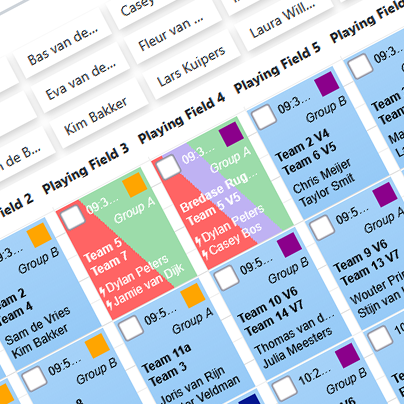Select the Kim Bakker referee chip

tap(96, 115)
